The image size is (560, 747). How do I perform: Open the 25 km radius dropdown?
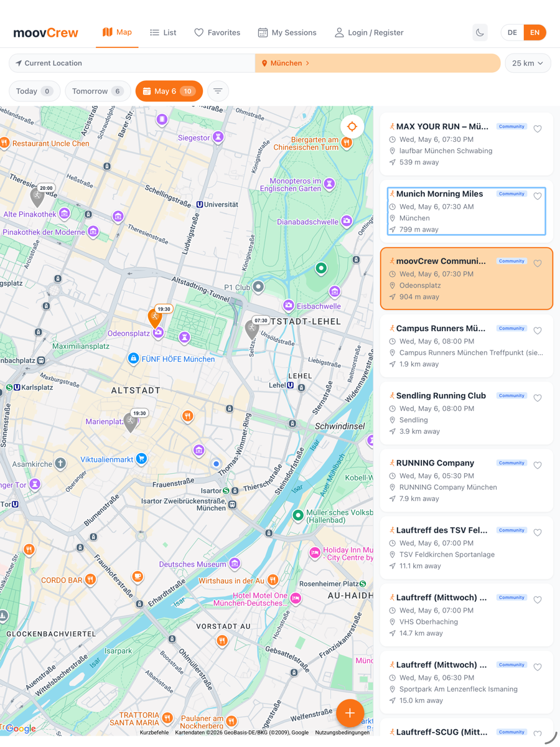pyautogui.click(x=528, y=63)
